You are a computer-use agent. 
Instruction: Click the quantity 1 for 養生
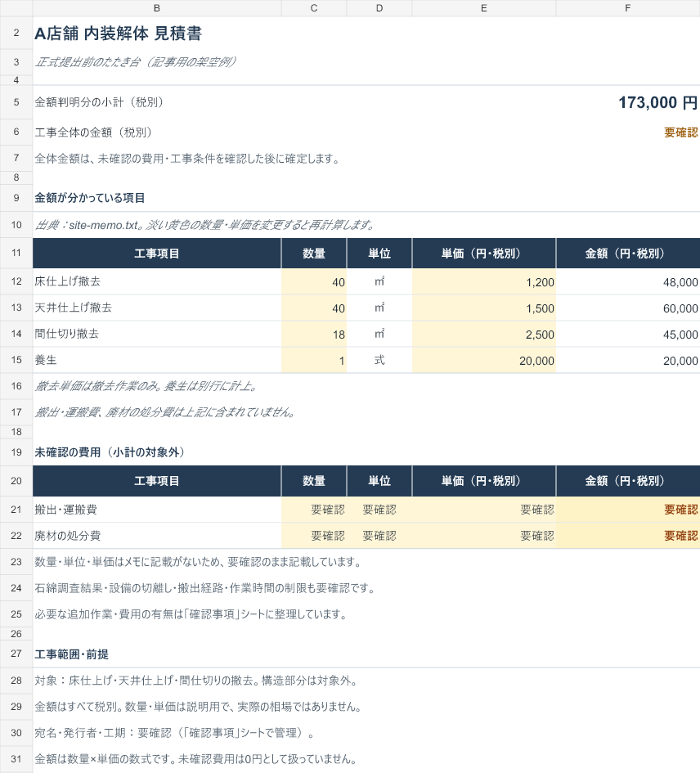tap(313, 361)
